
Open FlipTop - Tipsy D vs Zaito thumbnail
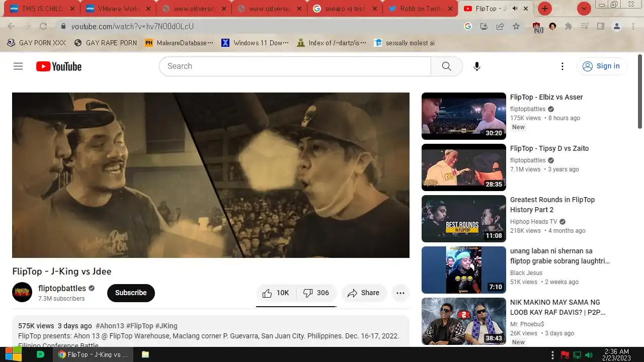(464, 167)
